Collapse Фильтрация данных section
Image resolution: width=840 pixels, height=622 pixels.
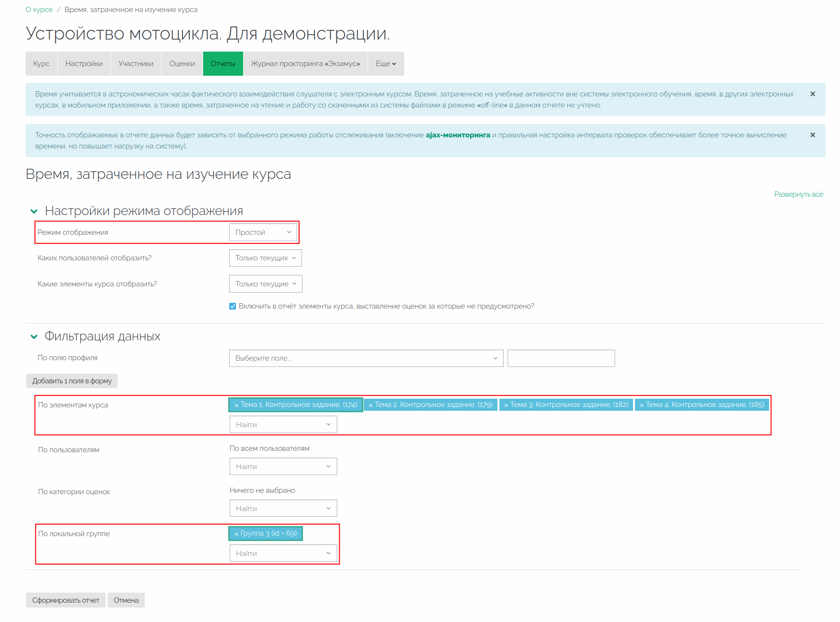point(34,337)
